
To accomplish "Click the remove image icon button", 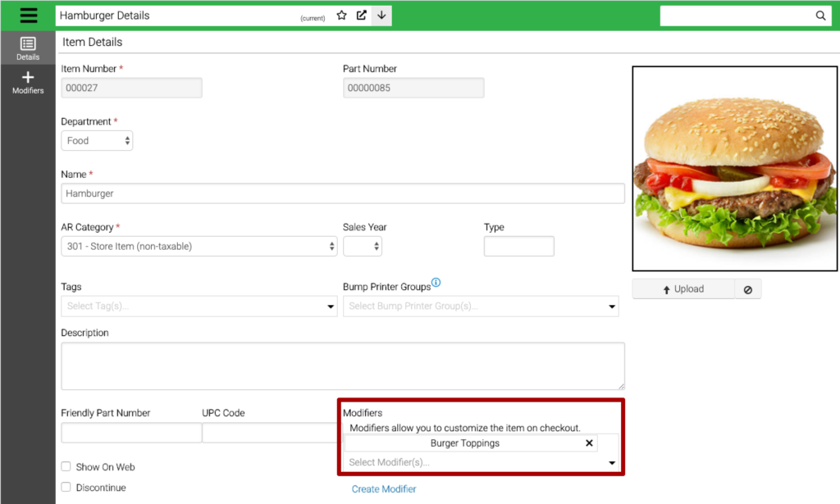I will pyautogui.click(x=747, y=289).
